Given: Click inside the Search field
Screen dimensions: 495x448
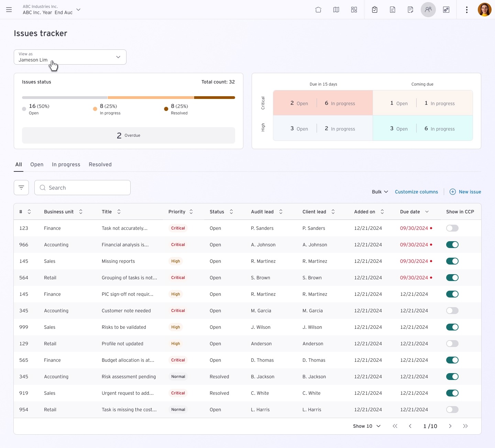Looking at the screenshot, I should (82, 188).
